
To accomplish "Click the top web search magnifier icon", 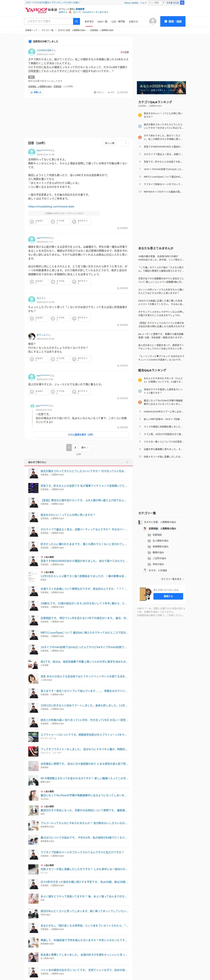I will [x=182, y=3].
